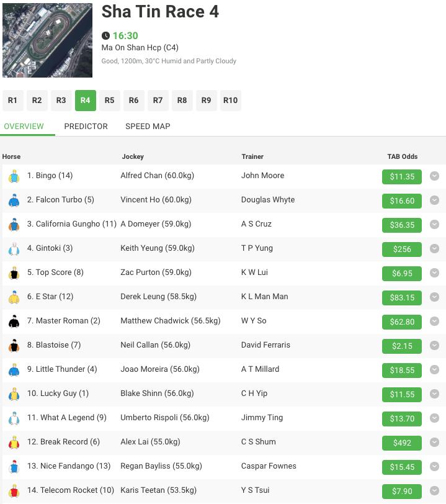Click Break Record's silks icon

coord(14,443)
